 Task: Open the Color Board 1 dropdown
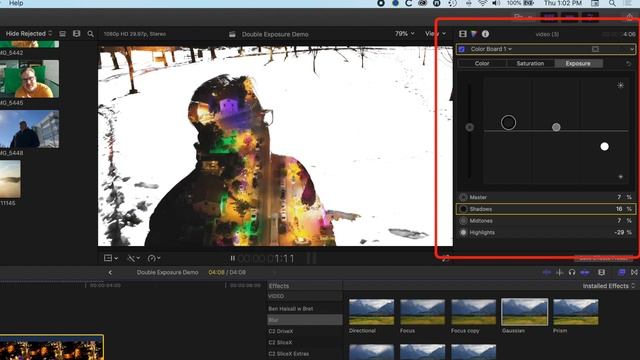click(x=491, y=49)
